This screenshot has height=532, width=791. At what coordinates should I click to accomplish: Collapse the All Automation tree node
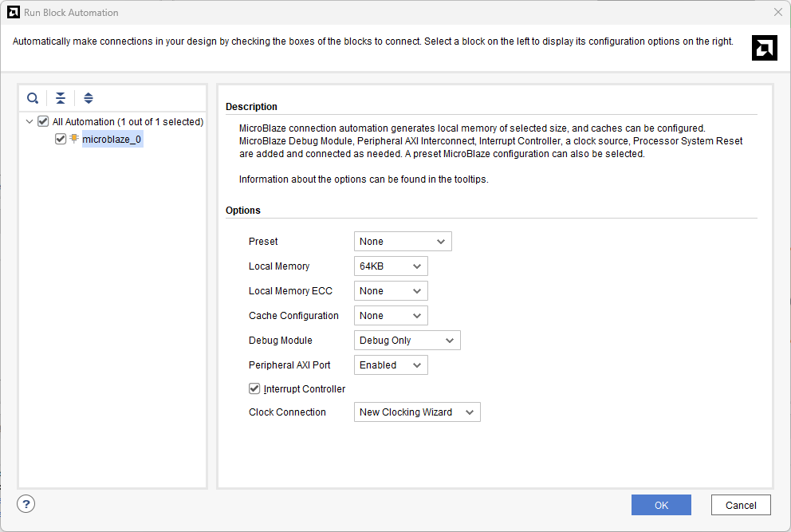point(30,122)
